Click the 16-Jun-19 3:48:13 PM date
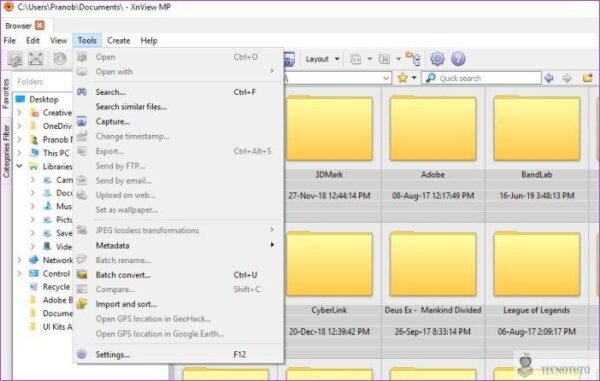The image size is (600, 381). [x=537, y=196]
